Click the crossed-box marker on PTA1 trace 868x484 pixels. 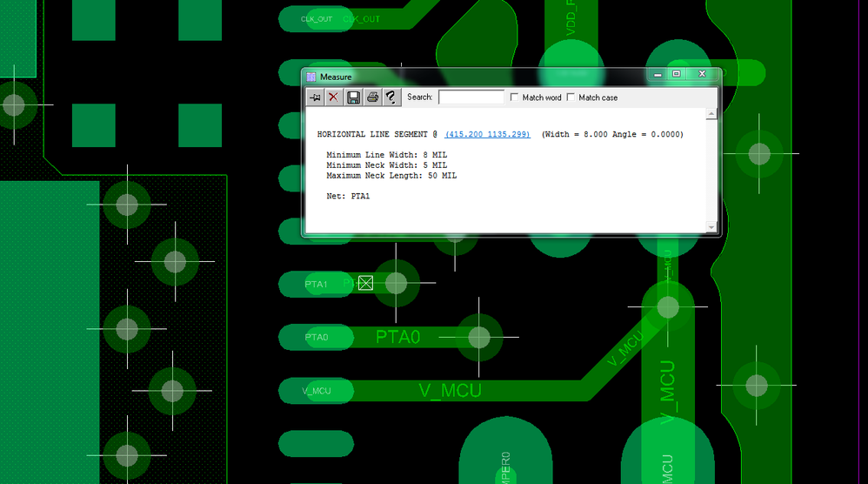coord(365,283)
